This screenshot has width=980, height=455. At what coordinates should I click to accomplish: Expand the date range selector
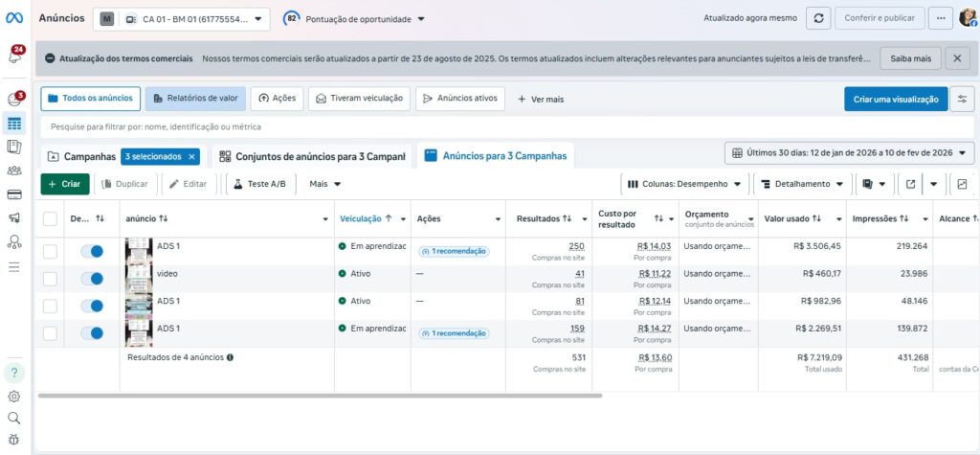849,153
